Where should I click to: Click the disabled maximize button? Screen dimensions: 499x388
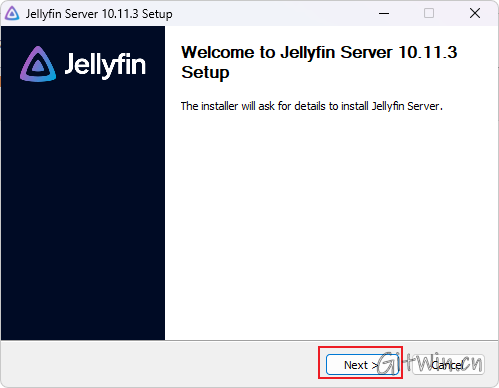click(429, 14)
